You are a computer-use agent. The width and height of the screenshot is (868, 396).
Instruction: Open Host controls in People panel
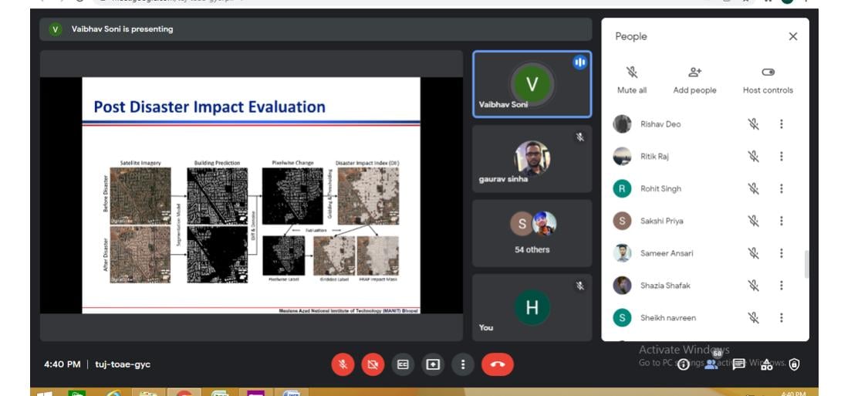[x=767, y=80]
